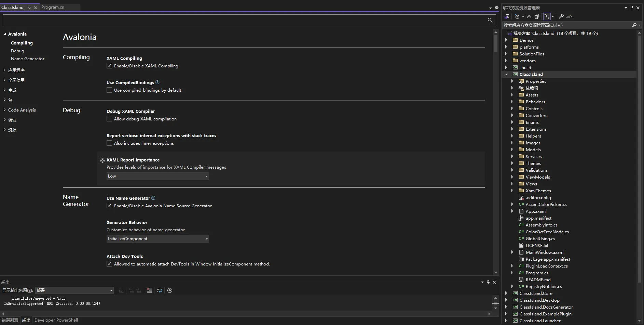
Task: Open the 全局使用 settings category
Action: 16,80
